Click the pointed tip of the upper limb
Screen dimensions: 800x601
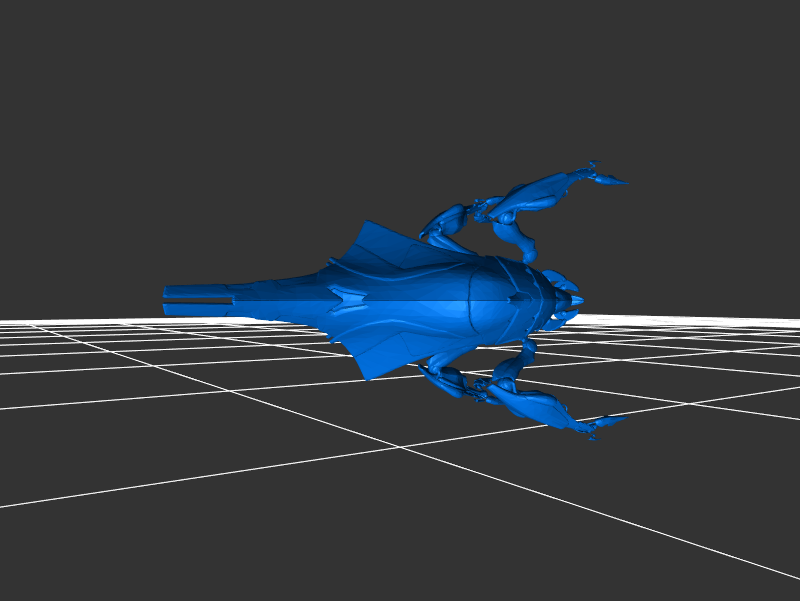(622, 181)
